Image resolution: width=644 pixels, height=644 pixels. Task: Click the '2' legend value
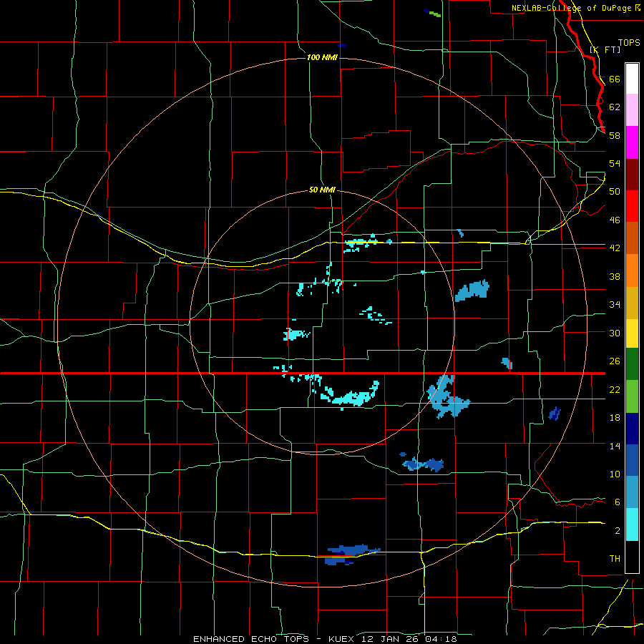618,531
